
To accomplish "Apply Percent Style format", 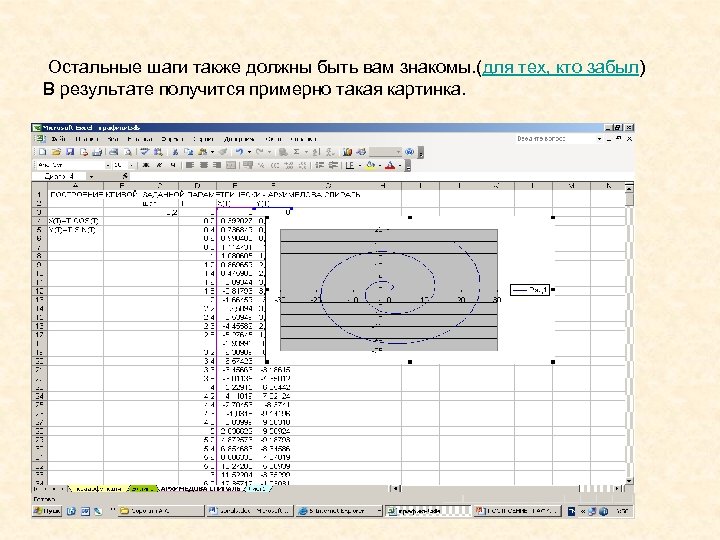I will coord(261,165).
